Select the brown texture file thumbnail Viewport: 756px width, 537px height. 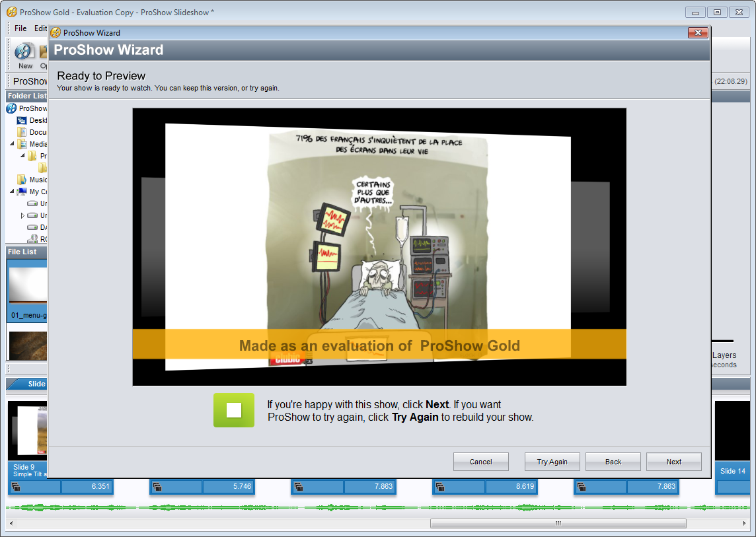click(28, 345)
